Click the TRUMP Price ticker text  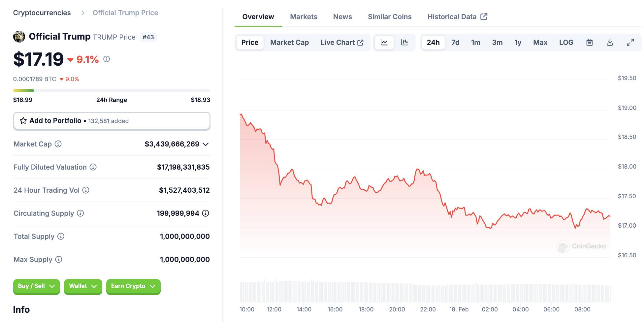(x=114, y=37)
